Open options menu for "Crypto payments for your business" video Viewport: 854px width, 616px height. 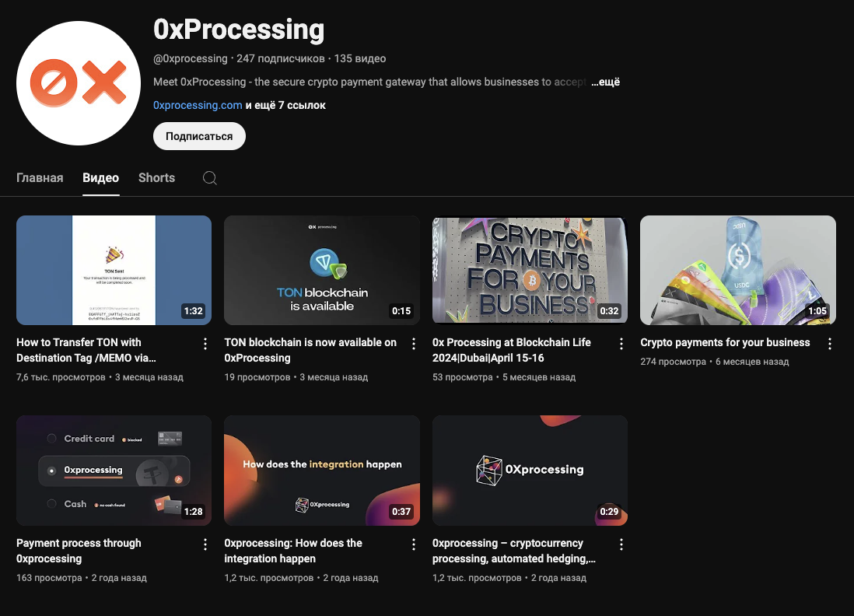(x=829, y=344)
